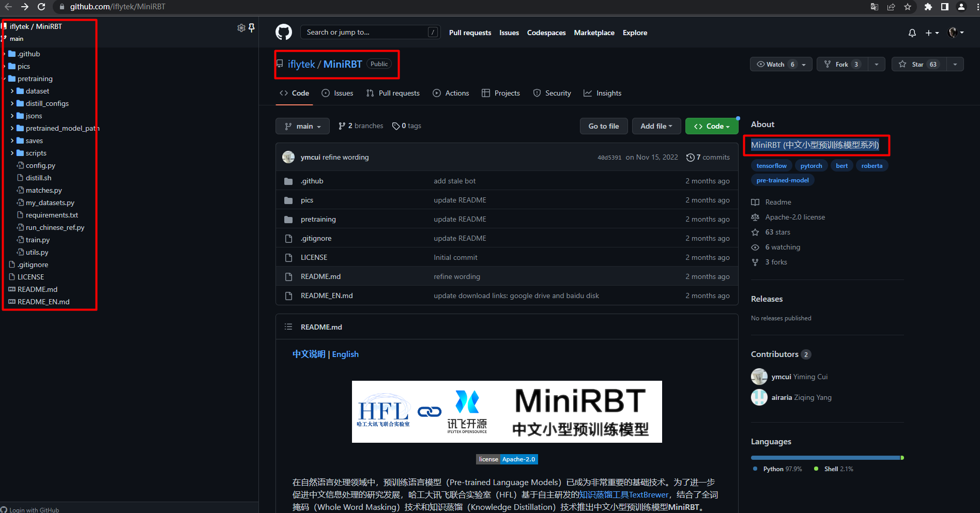
Task: Click the sidebar settings gear icon
Action: [241, 28]
